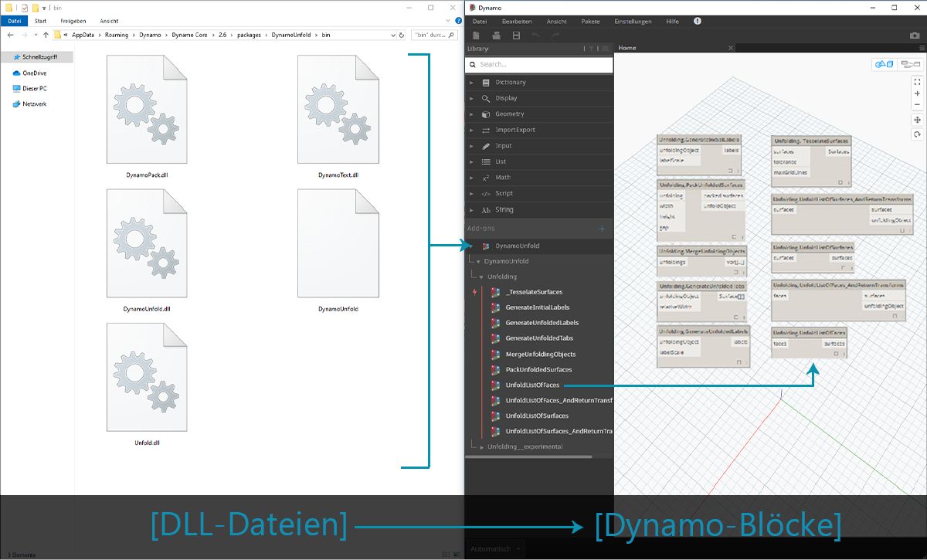The width and height of the screenshot is (927, 560).
Task: Select GenerateUnfoldedLabels node in library
Action: point(542,323)
